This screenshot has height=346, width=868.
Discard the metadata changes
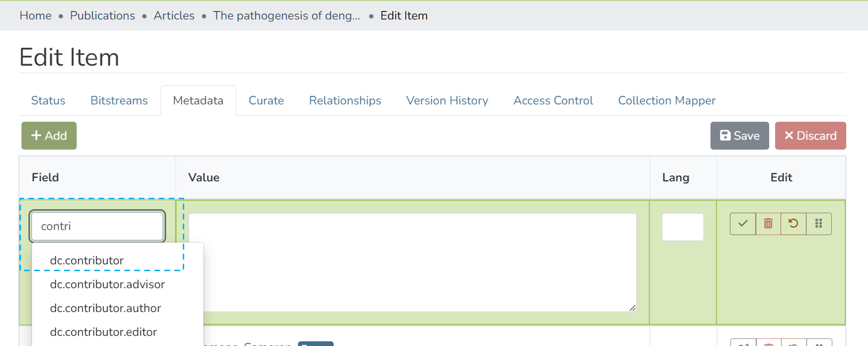(810, 136)
